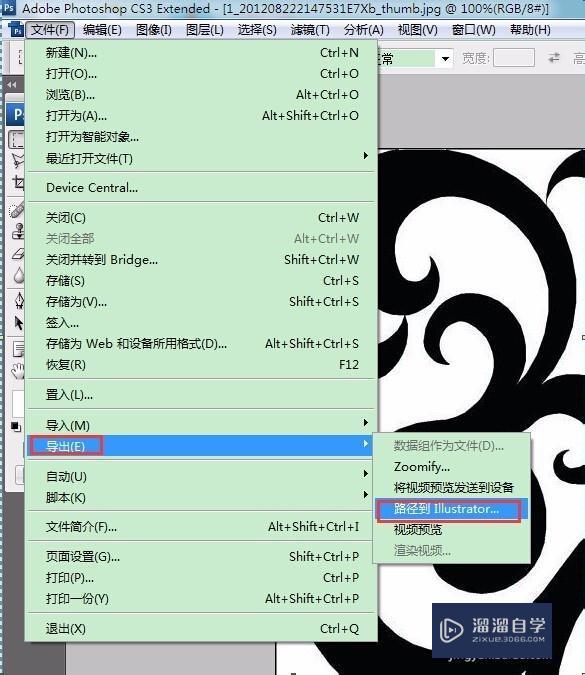Choose 浏览(B)... menu item
This screenshot has height=675, width=585.
coord(202,95)
